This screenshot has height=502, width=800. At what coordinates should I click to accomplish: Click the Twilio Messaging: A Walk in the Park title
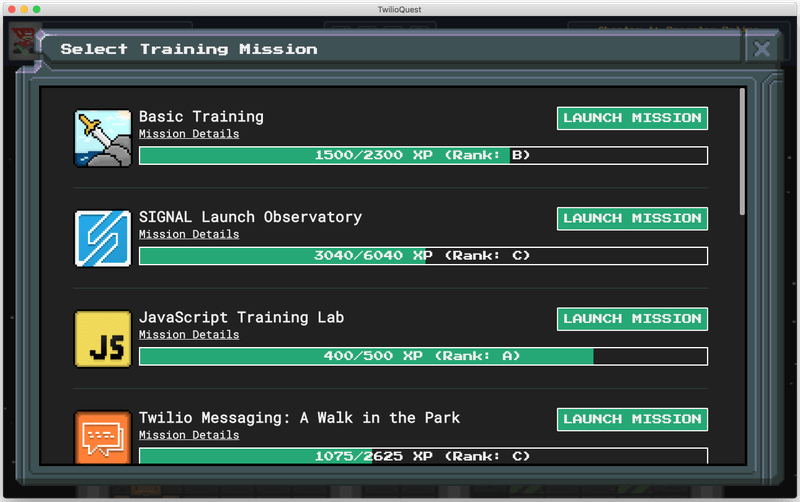click(x=299, y=418)
